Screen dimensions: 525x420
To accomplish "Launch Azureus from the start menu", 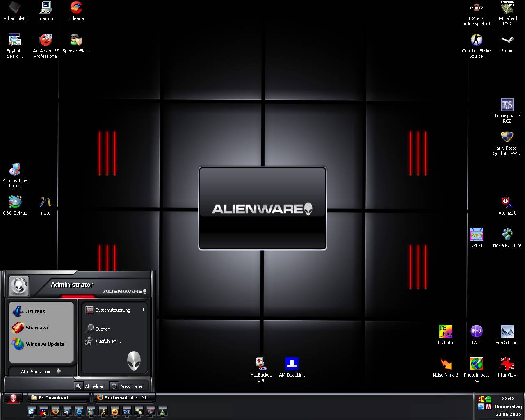I will [41, 311].
